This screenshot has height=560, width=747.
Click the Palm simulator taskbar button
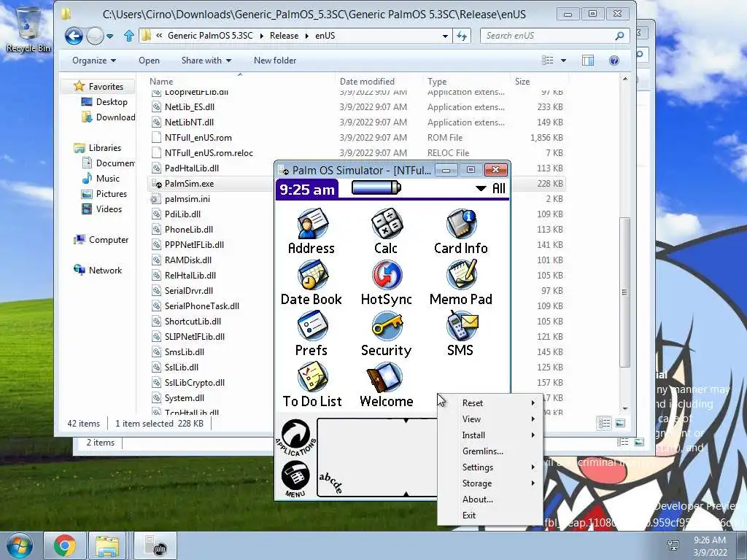(155, 545)
